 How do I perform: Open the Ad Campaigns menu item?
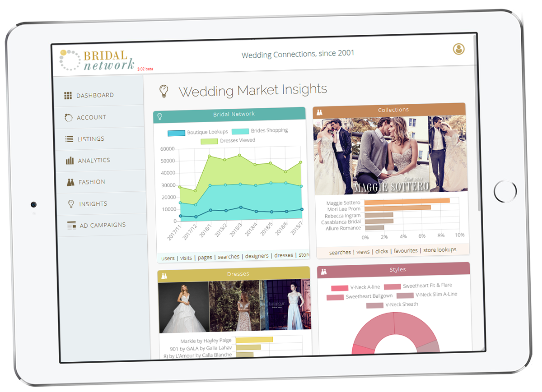(x=103, y=225)
